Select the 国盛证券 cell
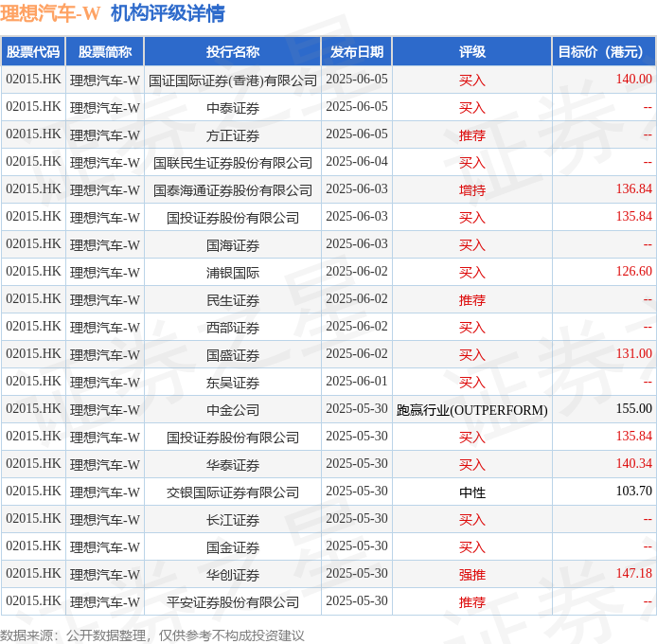657x644 pixels. tap(233, 355)
